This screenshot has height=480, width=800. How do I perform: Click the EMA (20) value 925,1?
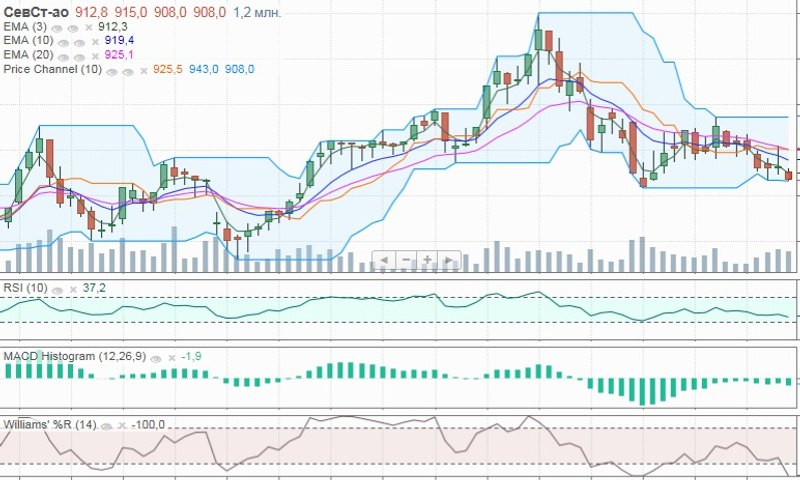pyautogui.click(x=119, y=55)
